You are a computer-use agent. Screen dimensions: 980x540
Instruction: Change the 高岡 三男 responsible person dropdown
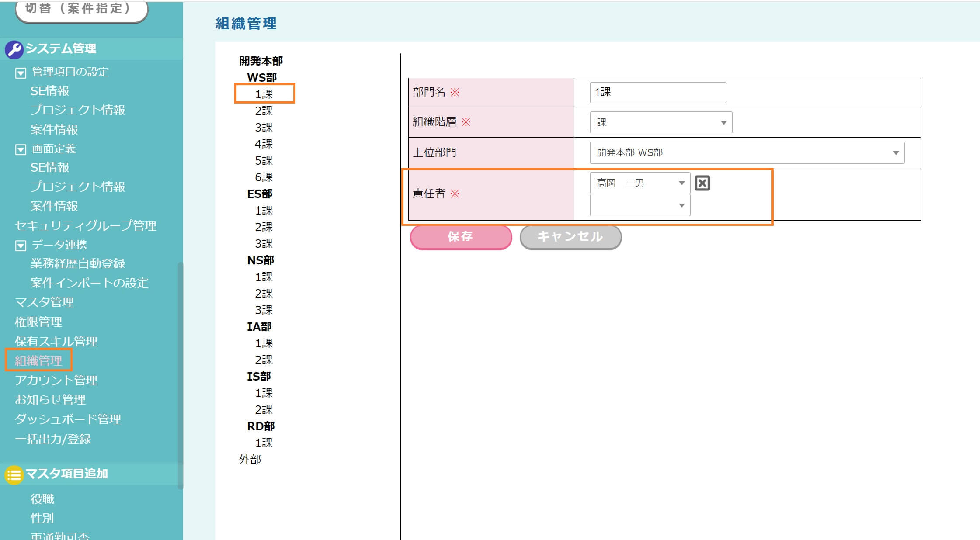point(640,183)
